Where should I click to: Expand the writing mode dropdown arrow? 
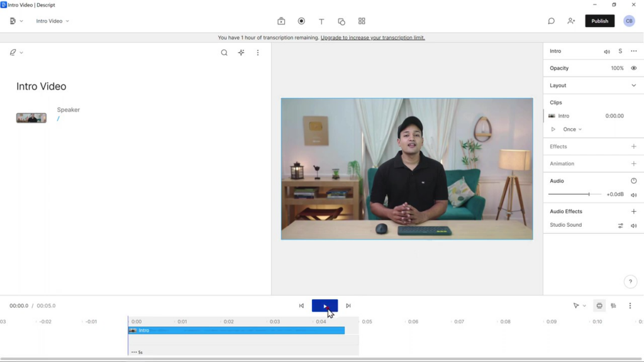click(21, 53)
